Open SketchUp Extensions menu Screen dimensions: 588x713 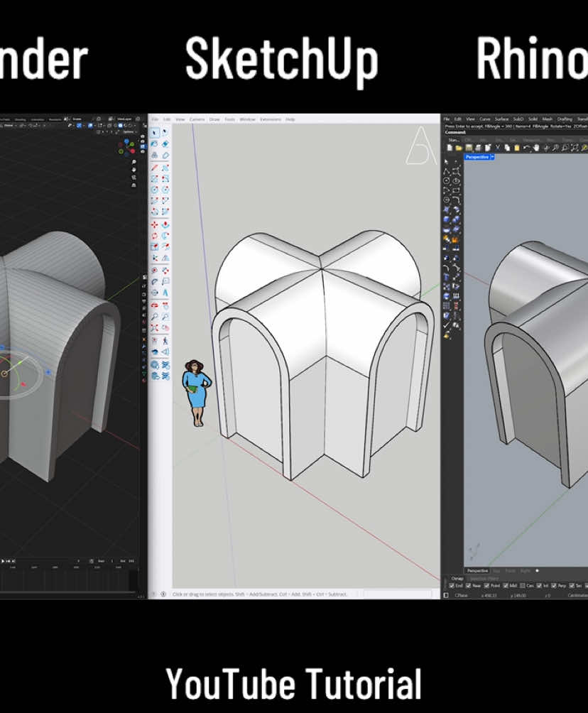click(271, 119)
